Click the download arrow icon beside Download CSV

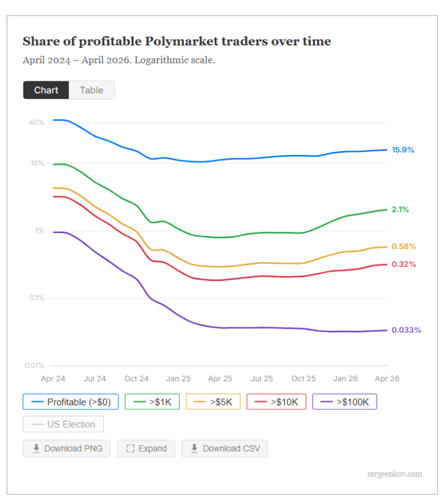click(195, 449)
